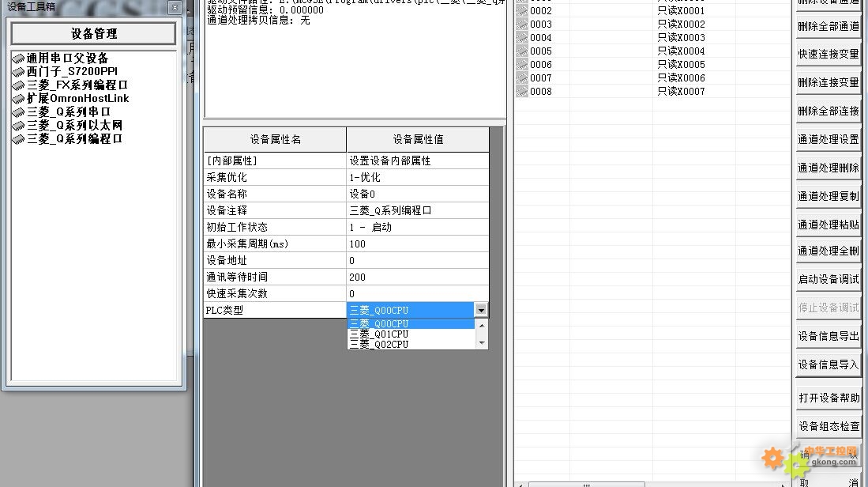Click the 最小采集周期 value 100

click(x=418, y=243)
